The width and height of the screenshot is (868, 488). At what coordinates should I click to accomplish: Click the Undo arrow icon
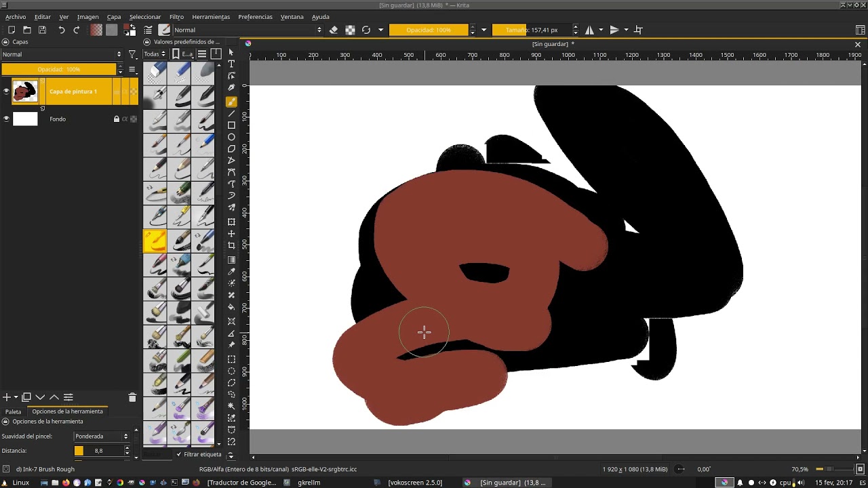pyautogui.click(x=62, y=30)
